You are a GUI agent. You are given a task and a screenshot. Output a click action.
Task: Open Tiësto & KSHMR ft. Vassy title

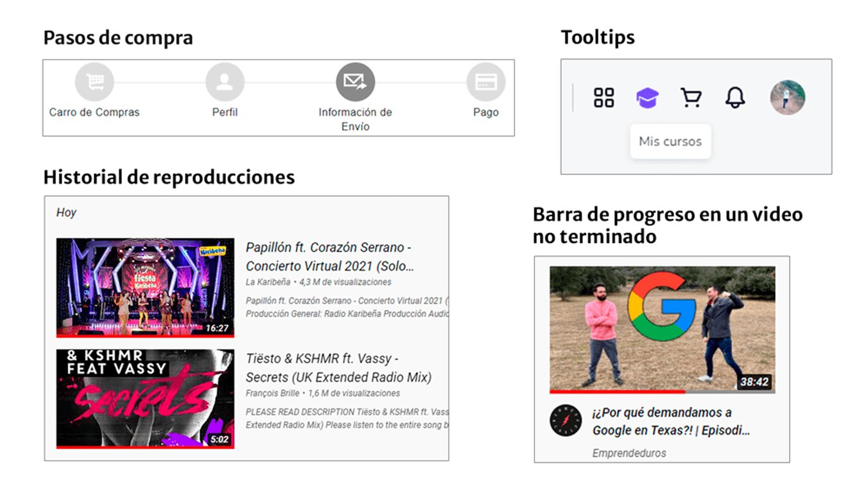pos(338,368)
